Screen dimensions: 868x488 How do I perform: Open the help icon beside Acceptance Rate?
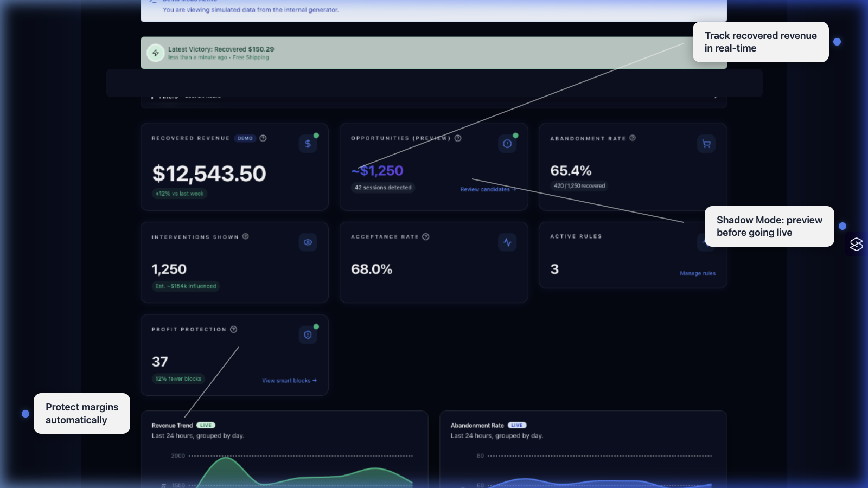(x=426, y=236)
